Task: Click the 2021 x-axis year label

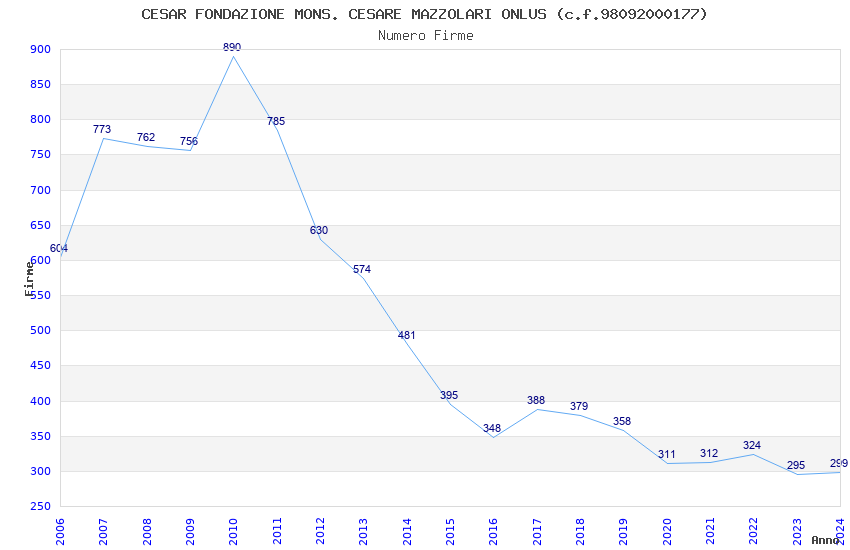Action: point(710,532)
